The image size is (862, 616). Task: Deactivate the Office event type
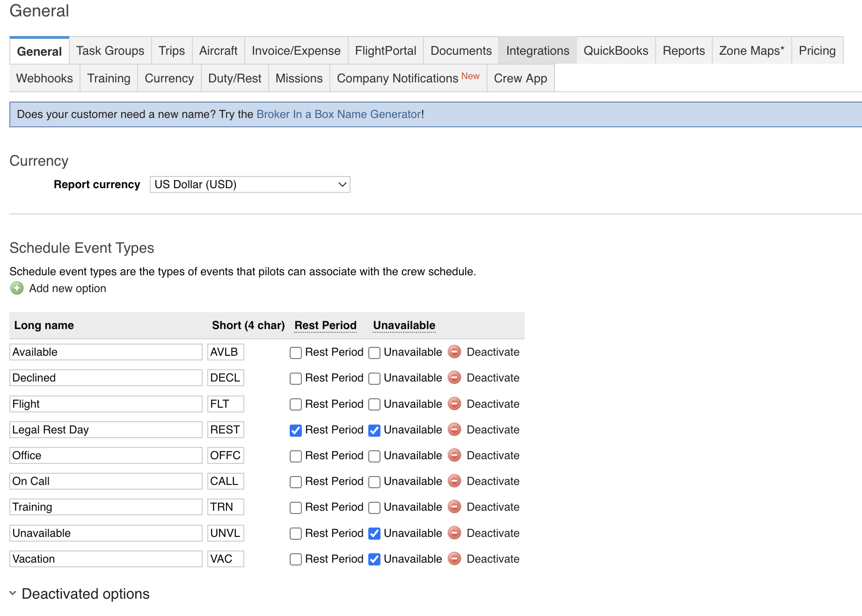coord(454,455)
